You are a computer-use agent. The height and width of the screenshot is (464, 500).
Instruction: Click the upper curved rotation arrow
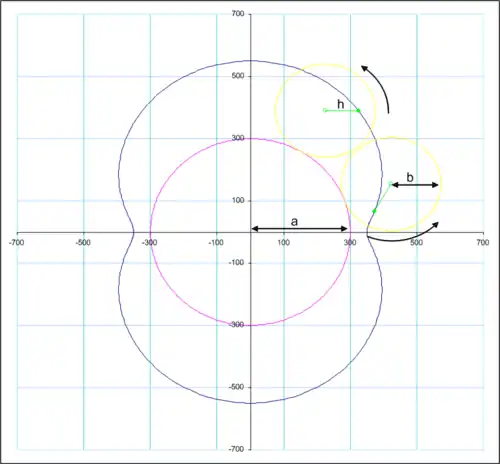pyautogui.click(x=377, y=88)
